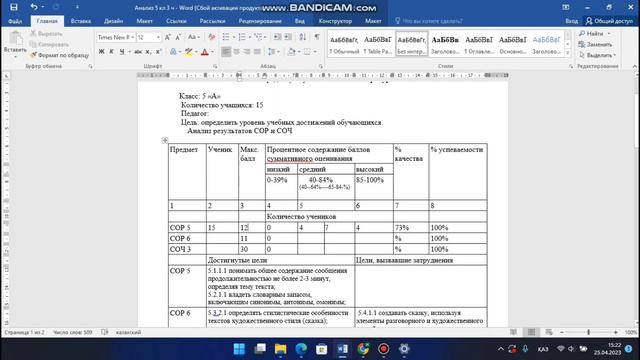Switch to web layout view icon
Screen dimensions: 640x360
549,332
